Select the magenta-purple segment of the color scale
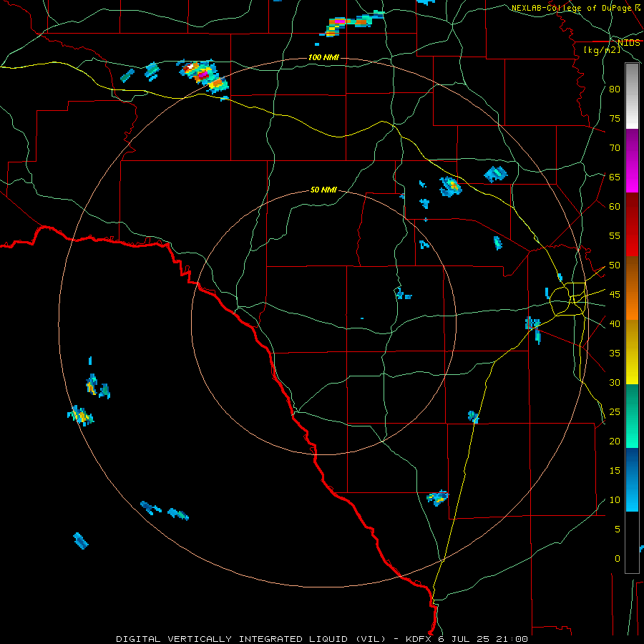 coord(632,161)
